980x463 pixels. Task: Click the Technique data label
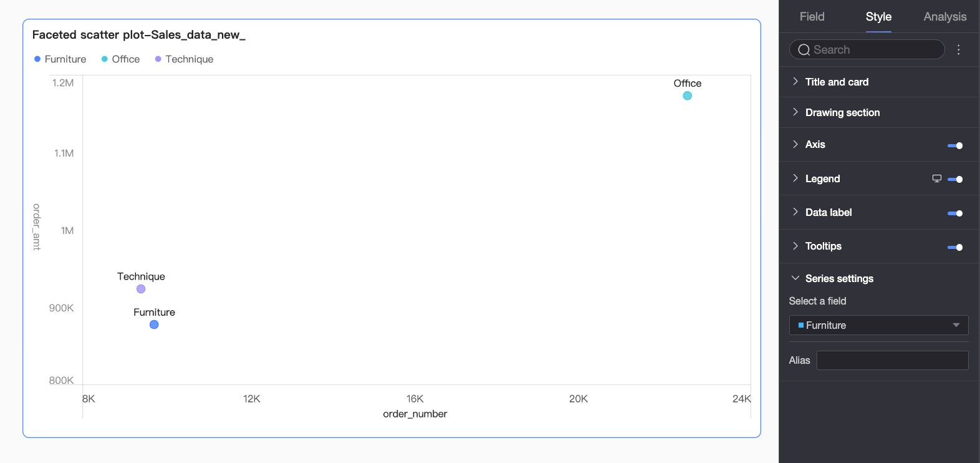[x=141, y=276]
